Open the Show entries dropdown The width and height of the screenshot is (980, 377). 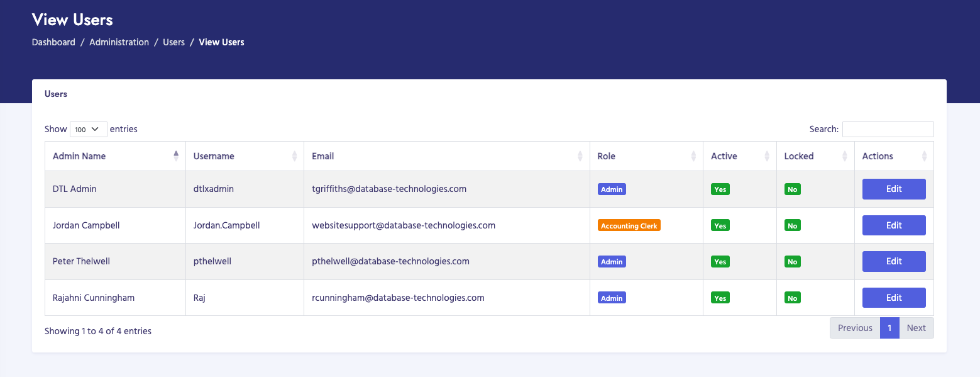pyautogui.click(x=88, y=129)
